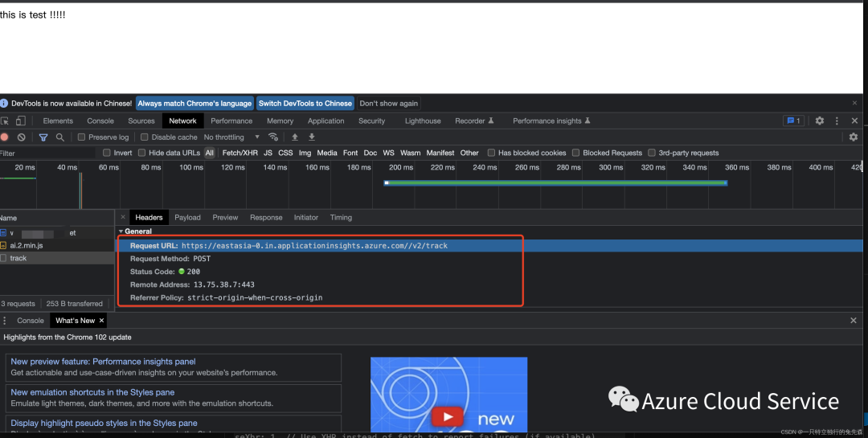The width and height of the screenshot is (868, 438).
Task: Open New preview feature: Performance insights panel link
Action: point(103,362)
